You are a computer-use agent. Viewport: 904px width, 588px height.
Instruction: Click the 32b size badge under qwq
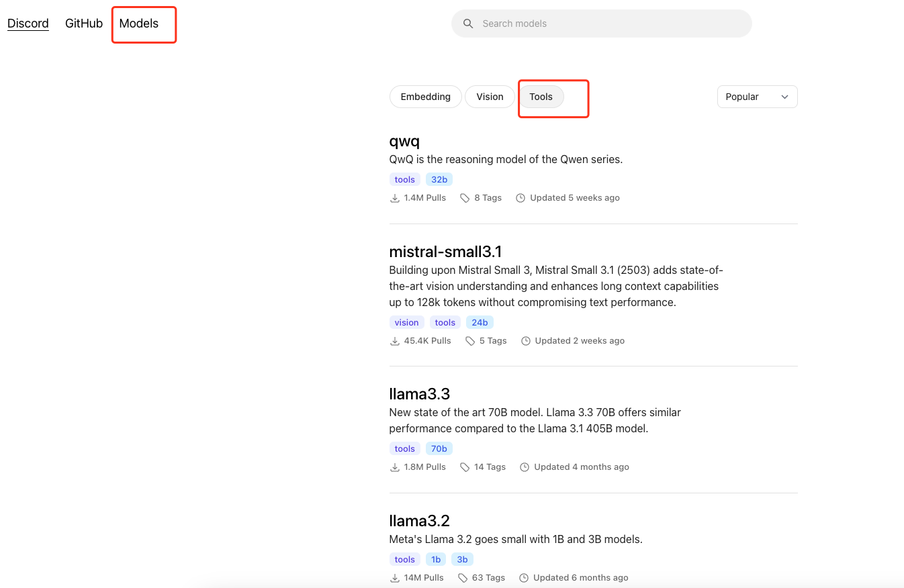tap(439, 179)
